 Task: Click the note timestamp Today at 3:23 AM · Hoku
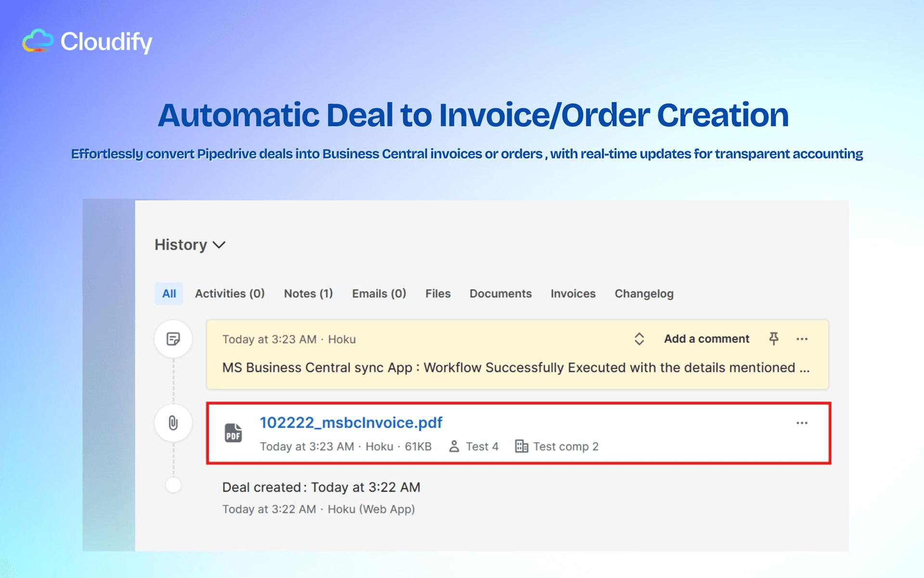point(289,339)
